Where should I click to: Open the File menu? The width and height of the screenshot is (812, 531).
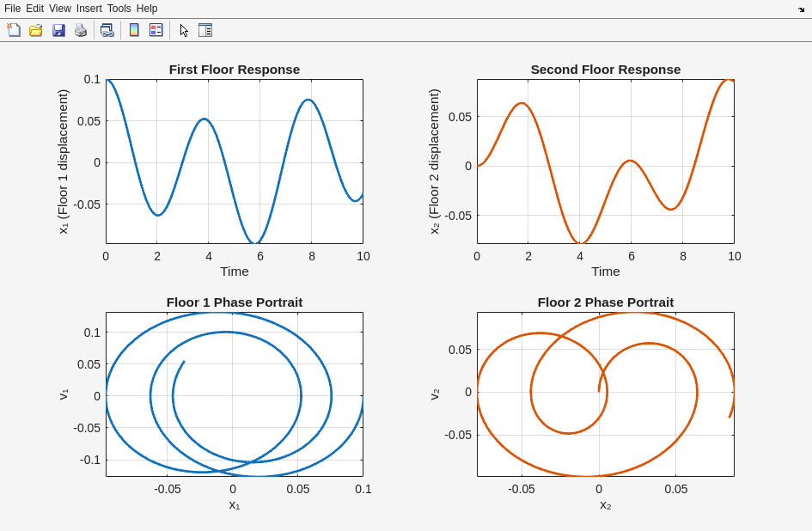tap(12, 9)
